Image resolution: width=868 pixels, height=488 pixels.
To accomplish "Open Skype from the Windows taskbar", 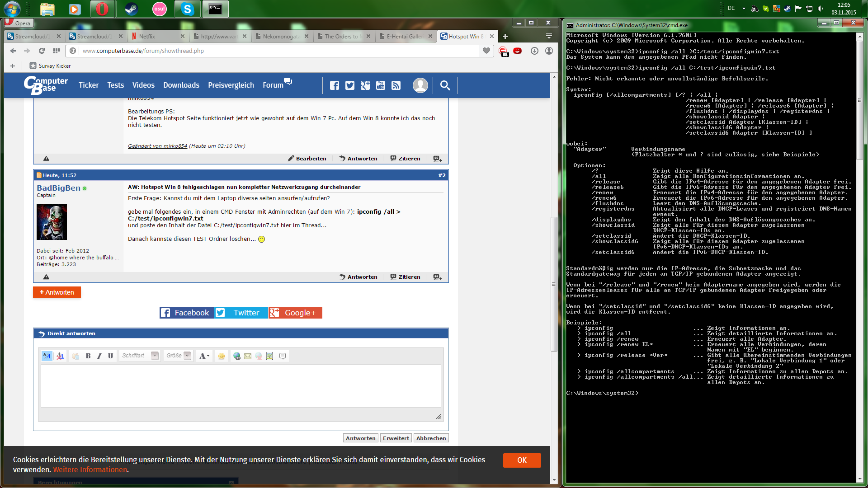I will click(x=187, y=9).
